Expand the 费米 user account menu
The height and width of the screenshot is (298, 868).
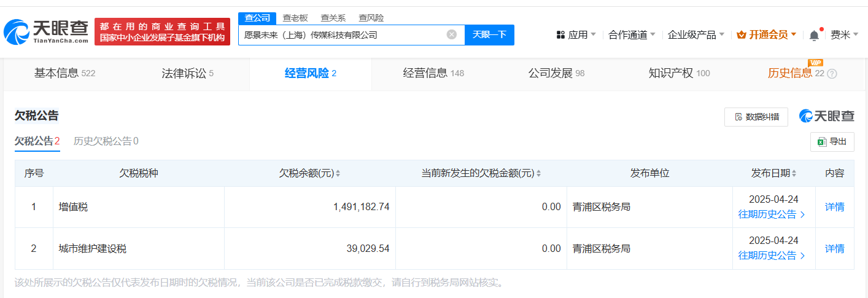tap(845, 35)
